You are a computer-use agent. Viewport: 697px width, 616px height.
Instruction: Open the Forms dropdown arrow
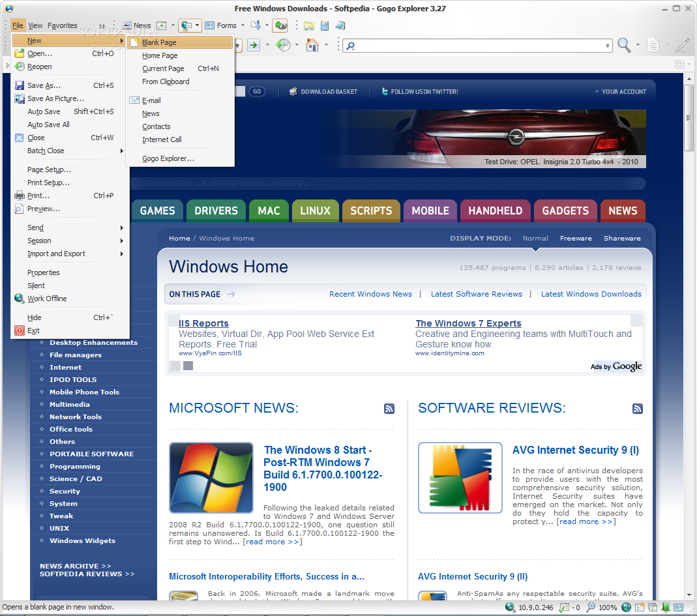point(243,25)
